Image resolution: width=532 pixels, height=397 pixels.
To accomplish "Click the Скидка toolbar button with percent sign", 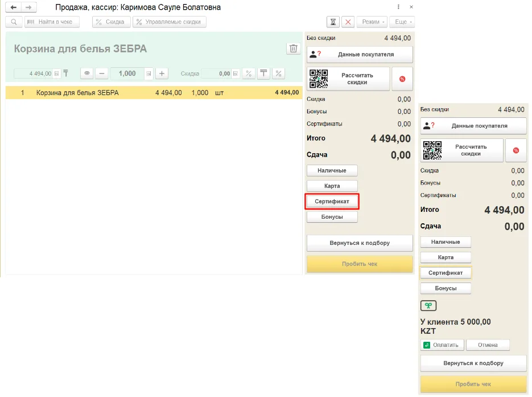I will (x=112, y=22).
